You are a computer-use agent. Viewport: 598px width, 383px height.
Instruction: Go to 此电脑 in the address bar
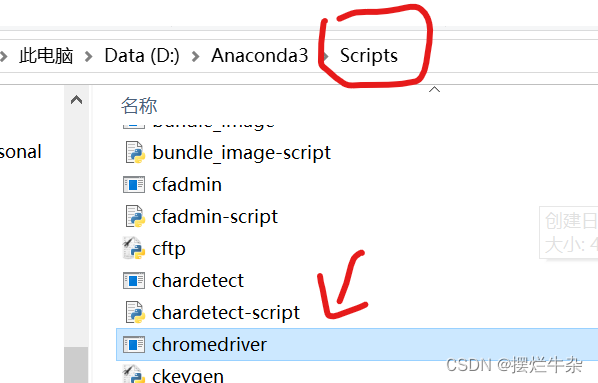pyautogui.click(x=46, y=56)
